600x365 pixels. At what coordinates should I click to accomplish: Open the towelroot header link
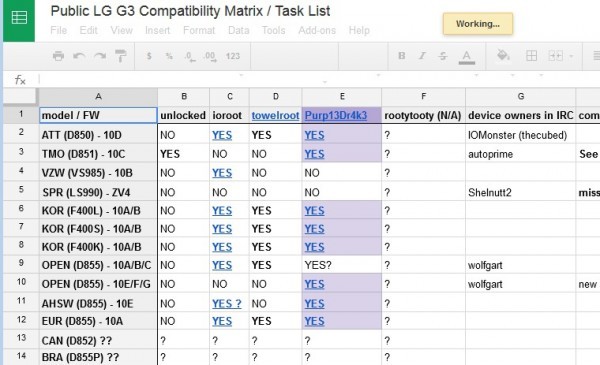point(276,116)
